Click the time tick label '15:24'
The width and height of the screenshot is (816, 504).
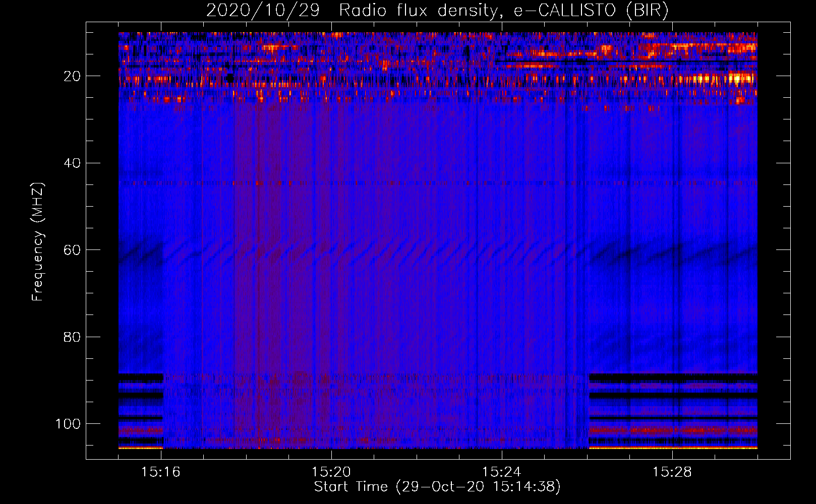(502, 472)
